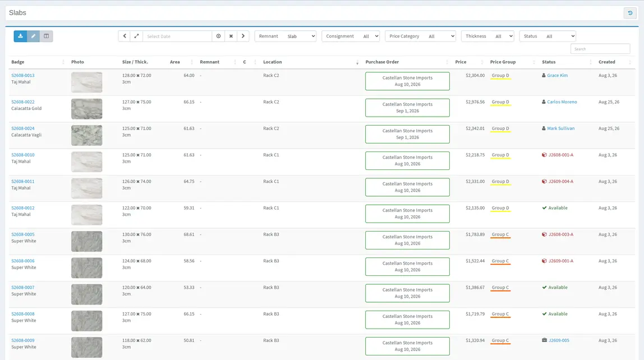Viewport: 644px width, 360px height.
Task: Click Group C label in S2608-0005 row
Action: (500, 234)
